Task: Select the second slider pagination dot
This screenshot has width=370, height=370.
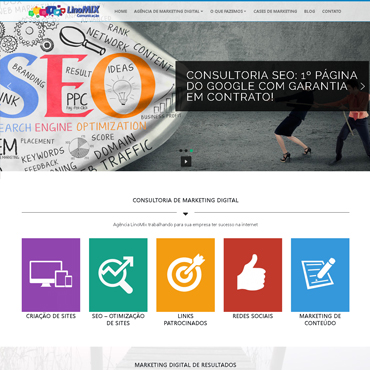Action: point(186,151)
